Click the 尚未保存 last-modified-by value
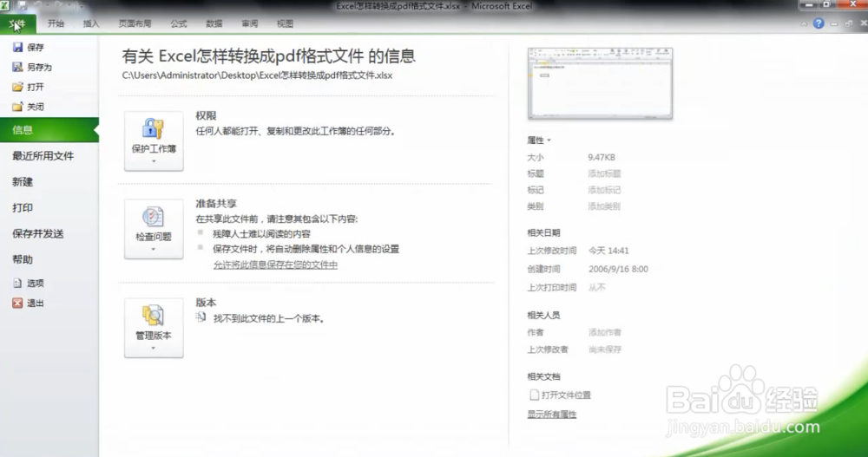 coord(605,349)
